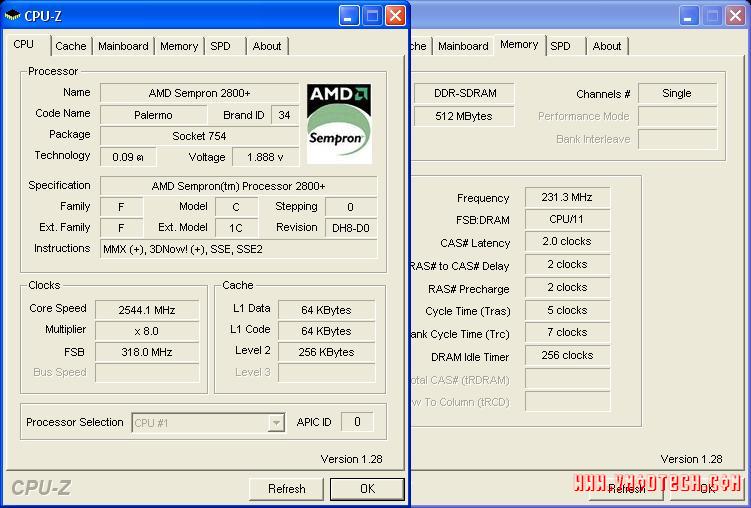Click memory Frequency value 231.3 MHz
Viewport: 751px width, 508px height.
(568, 197)
